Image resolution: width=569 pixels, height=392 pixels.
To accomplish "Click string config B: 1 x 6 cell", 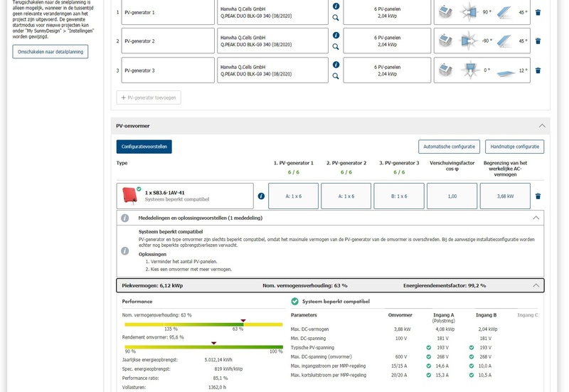I will click(x=399, y=196).
